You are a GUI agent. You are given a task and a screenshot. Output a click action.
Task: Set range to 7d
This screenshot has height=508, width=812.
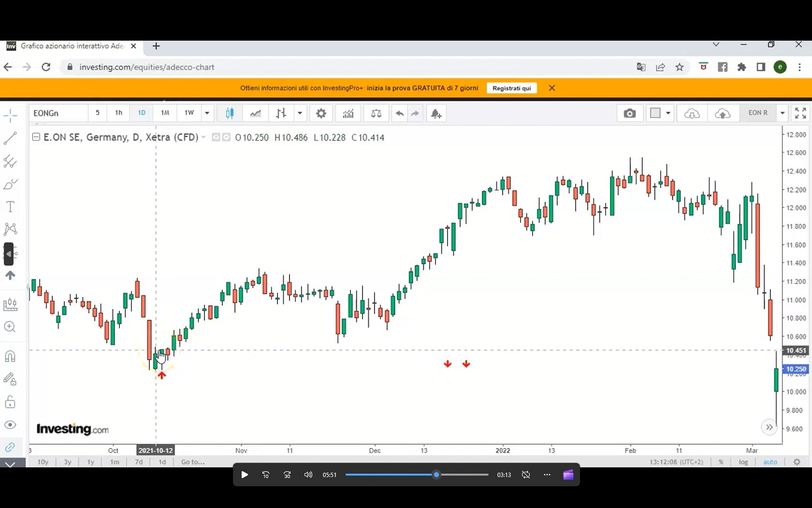click(139, 462)
